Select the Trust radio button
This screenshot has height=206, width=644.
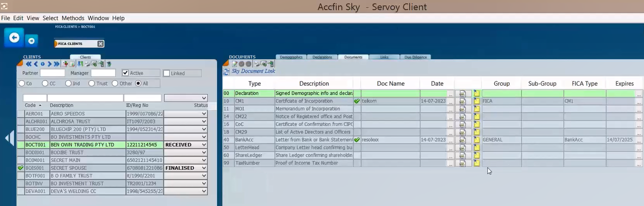point(92,84)
